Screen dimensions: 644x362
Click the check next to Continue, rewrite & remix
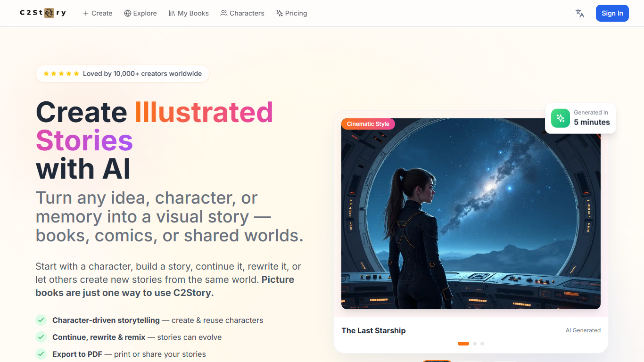[41, 337]
